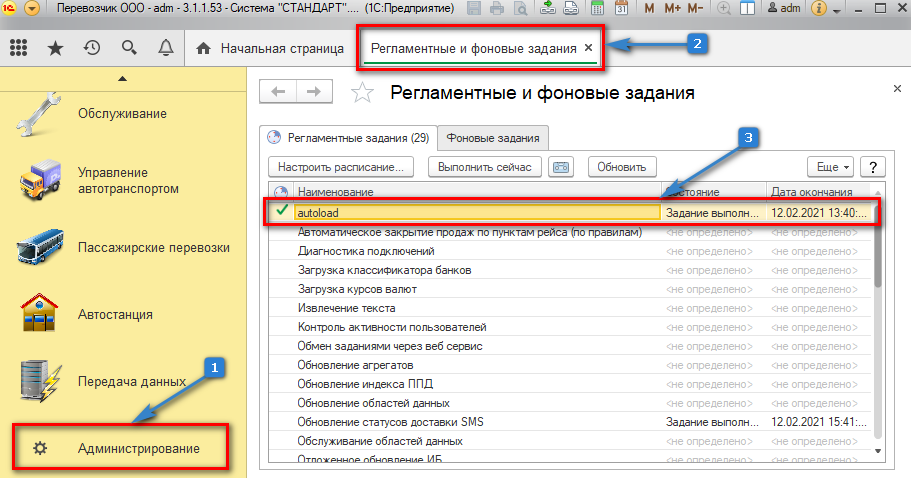This screenshot has width=911, height=478.
Task: Select the Загрузка курсов валют row
Action: (357, 289)
